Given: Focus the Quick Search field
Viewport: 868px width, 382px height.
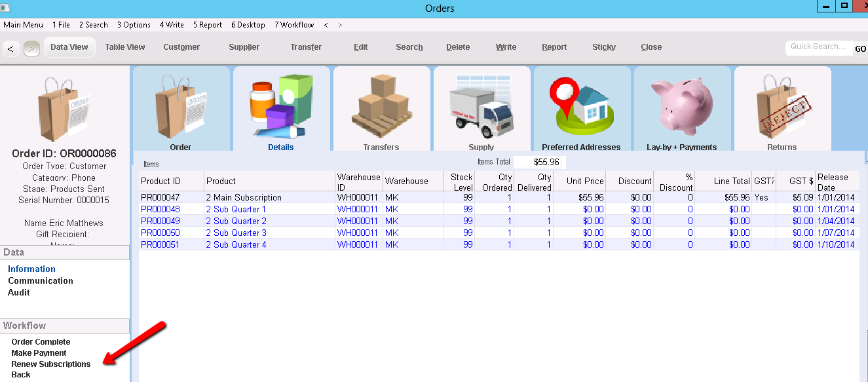Looking at the screenshot, I should point(819,47).
